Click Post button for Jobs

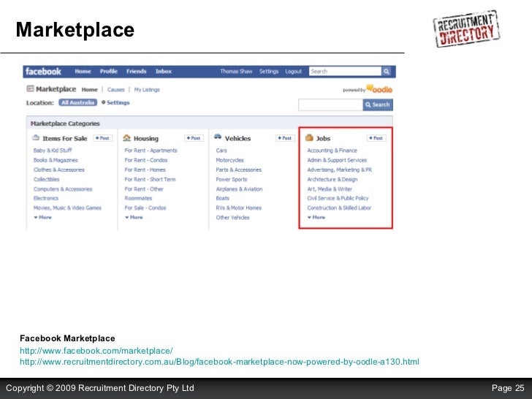pos(376,138)
